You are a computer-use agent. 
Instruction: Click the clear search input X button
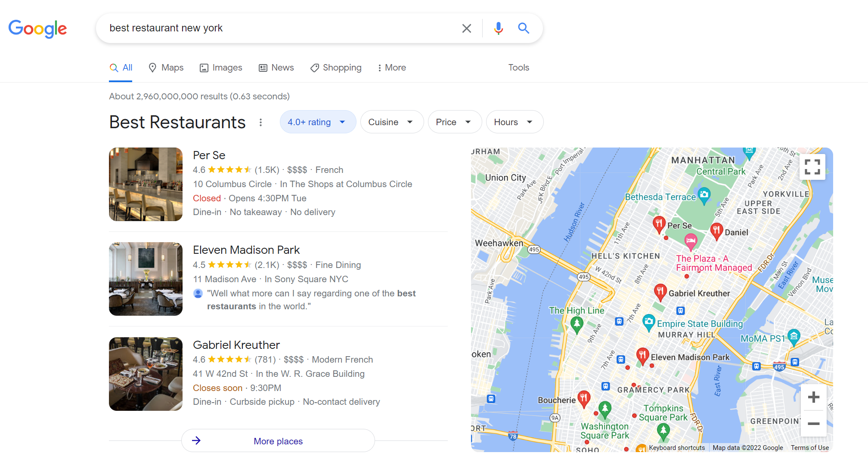tap(467, 27)
